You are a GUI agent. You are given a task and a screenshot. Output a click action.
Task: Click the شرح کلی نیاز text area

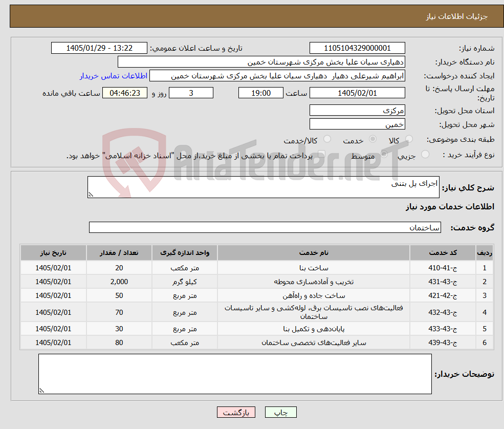[263, 187]
